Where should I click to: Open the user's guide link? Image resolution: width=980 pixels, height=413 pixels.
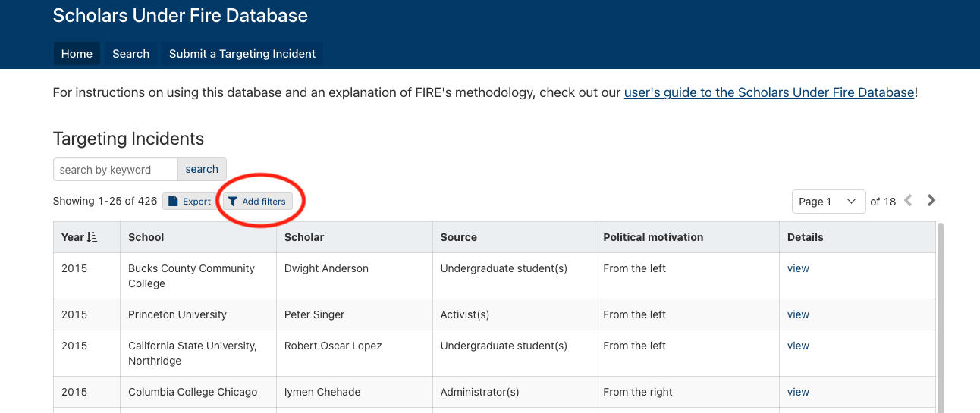click(x=768, y=93)
